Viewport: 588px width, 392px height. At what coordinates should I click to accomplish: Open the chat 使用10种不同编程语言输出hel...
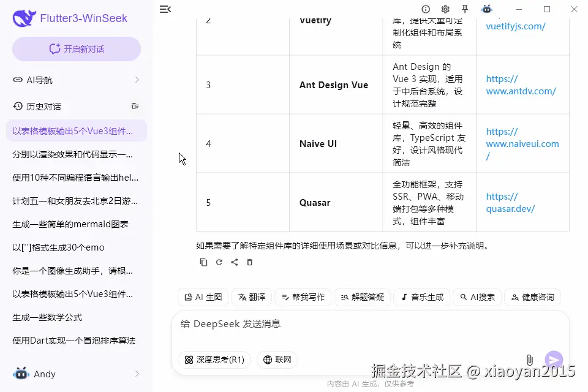(77, 178)
